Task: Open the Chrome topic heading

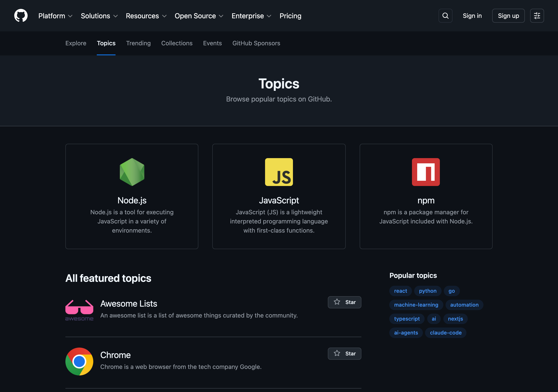Action: (116, 355)
